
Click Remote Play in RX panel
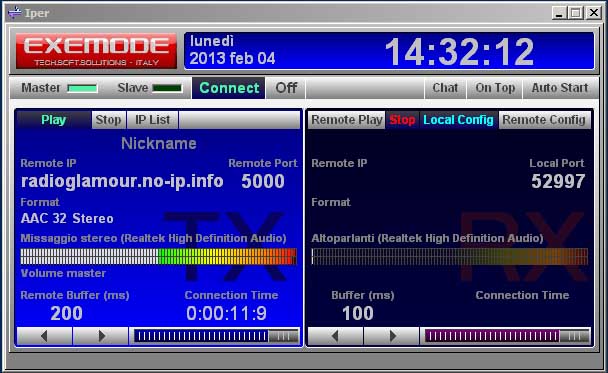click(347, 120)
